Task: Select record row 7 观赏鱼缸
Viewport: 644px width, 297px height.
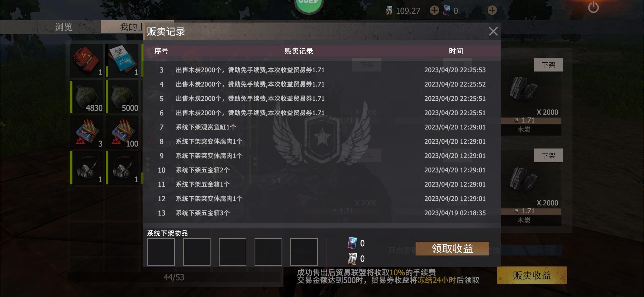Action: click(x=321, y=127)
